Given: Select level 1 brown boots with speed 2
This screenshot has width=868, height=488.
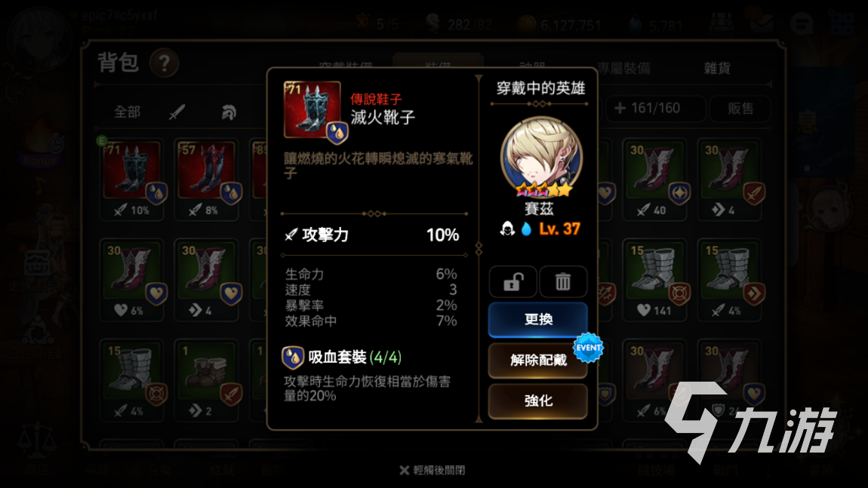Looking at the screenshot, I should click(x=208, y=381).
